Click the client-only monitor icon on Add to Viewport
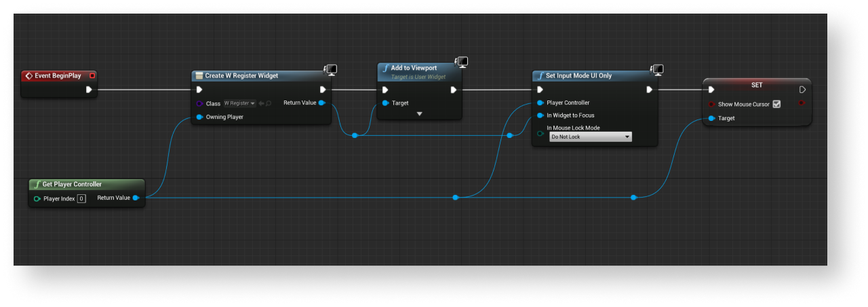 pos(462,62)
